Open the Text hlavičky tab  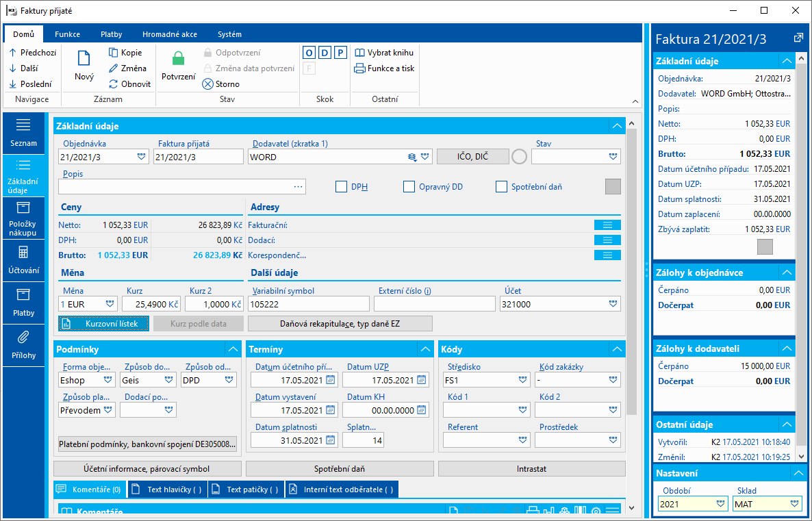168,490
